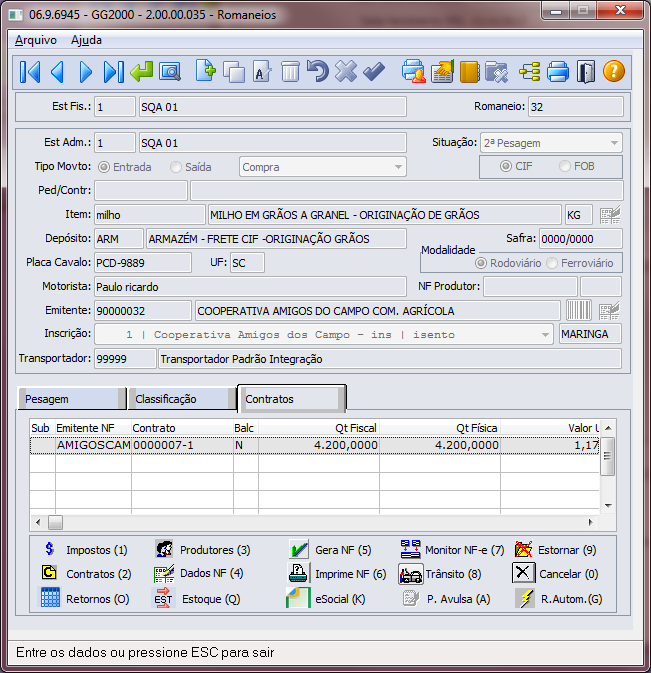Screen dimensions: 651x673
Task: Click the copy record icon
Action: [x=234, y=72]
